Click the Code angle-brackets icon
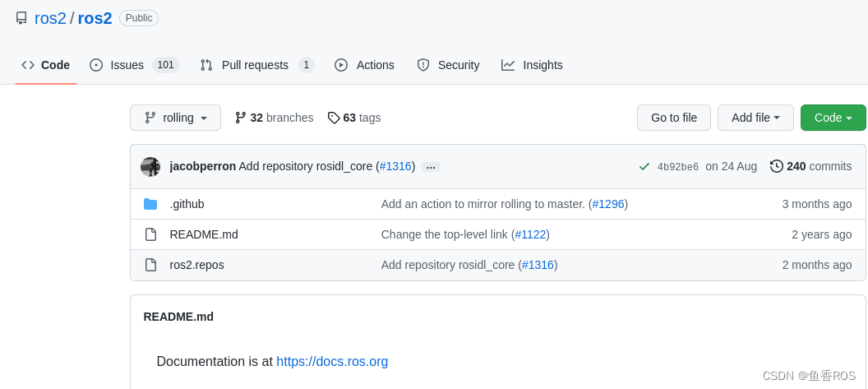Image resolution: width=868 pixels, height=389 pixels. pyautogui.click(x=28, y=66)
